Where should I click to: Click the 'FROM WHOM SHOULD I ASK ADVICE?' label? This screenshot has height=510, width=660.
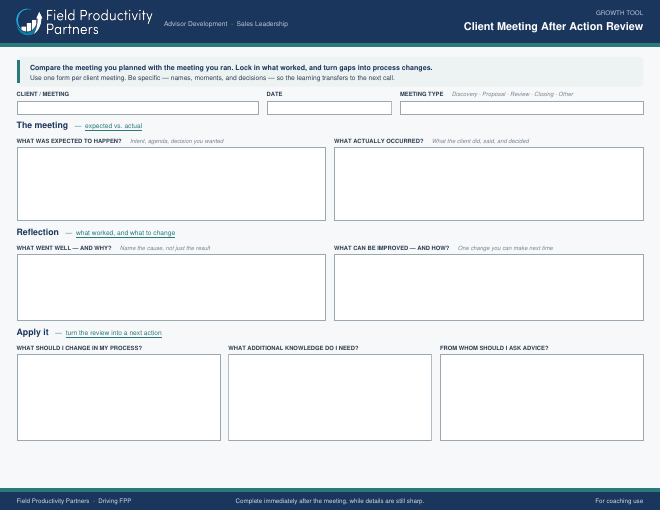(x=494, y=348)
